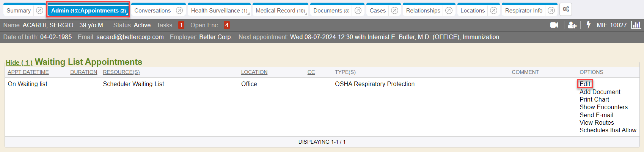The image size is (644, 152).
Task: Click the video camera icon in patient header
Action: [554, 25]
